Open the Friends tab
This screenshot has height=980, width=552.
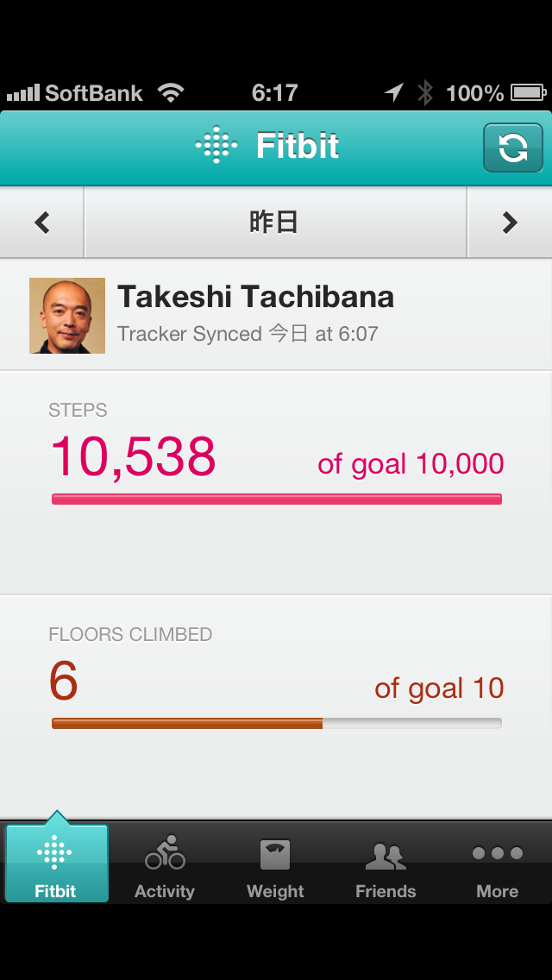[386, 863]
